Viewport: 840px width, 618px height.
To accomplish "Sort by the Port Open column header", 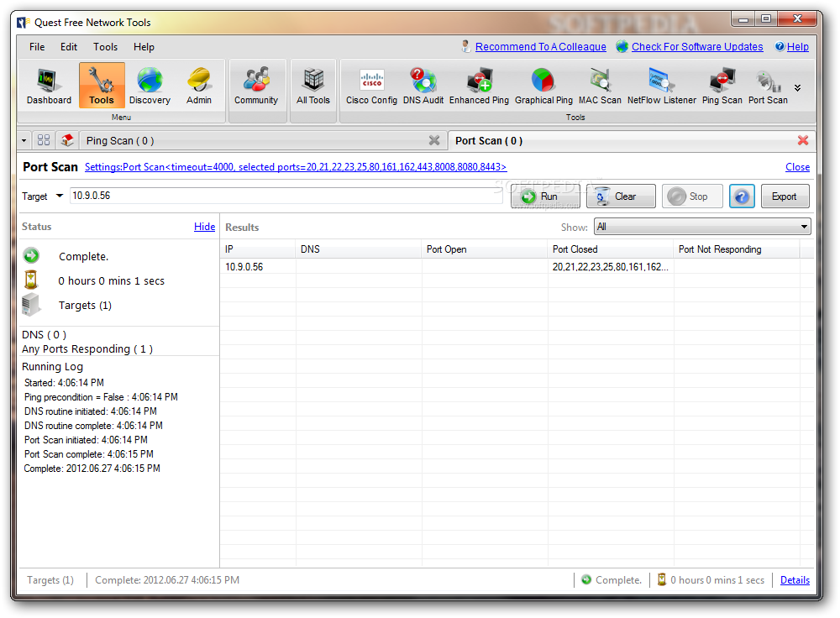I will (485, 249).
